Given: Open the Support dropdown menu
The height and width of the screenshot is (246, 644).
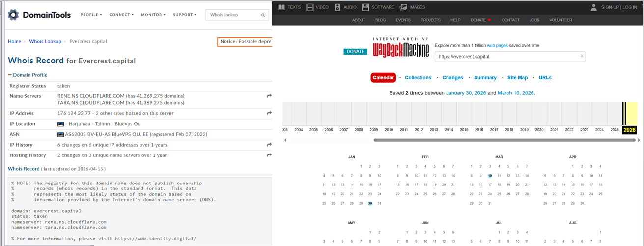Looking at the screenshot, I should tap(184, 15).
